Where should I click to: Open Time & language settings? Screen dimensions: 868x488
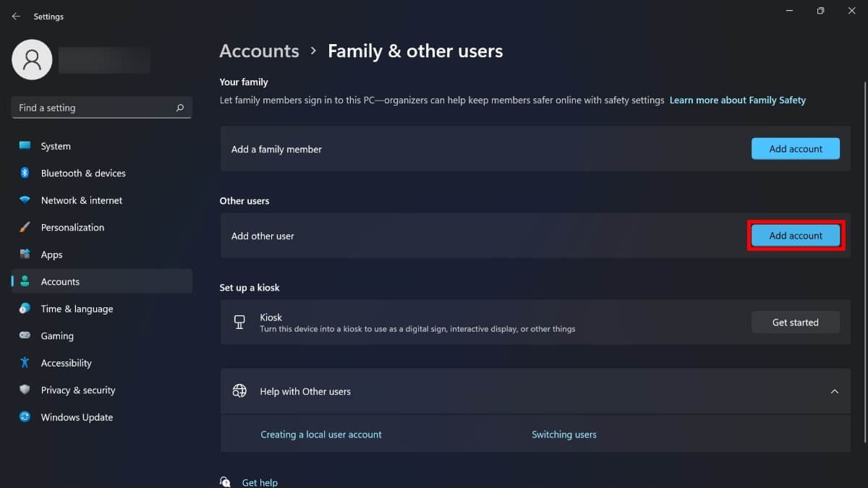coord(77,309)
